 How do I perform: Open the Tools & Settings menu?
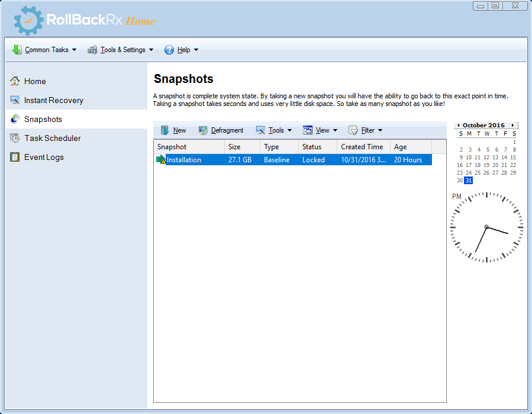(120, 50)
